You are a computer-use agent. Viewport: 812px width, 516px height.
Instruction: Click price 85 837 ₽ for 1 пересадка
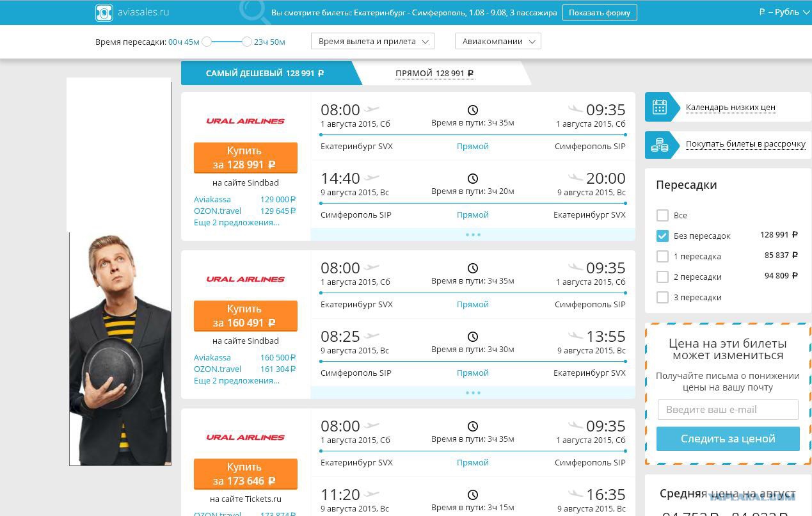pos(781,255)
